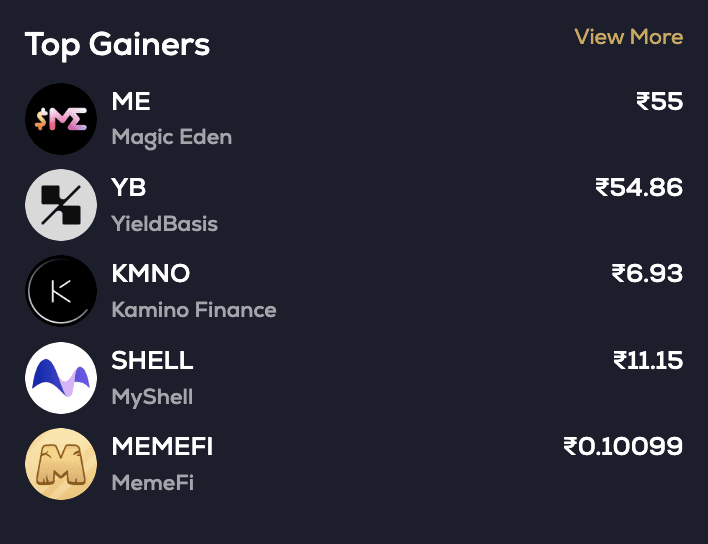Screen dimensions: 708x544
Task: Select the ME ticker symbol
Action: [x=131, y=101]
